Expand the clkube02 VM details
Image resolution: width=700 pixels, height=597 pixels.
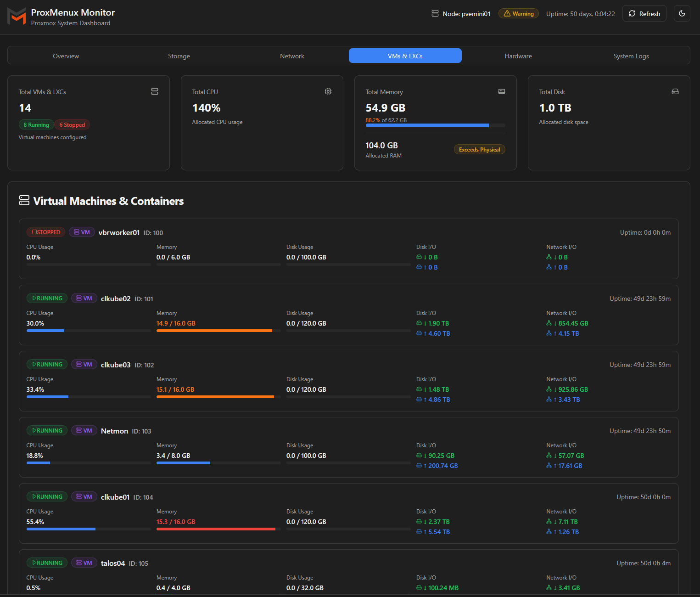[348, 315]
